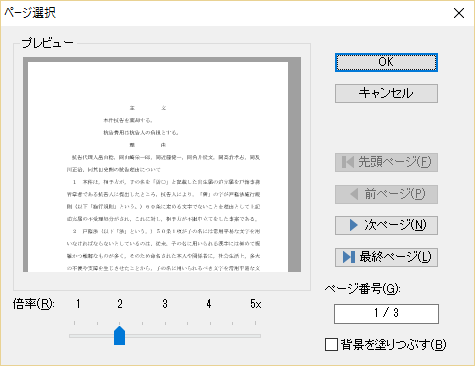475x366 pixels.
Task: Click the document preview page
Action: (158, 167)
